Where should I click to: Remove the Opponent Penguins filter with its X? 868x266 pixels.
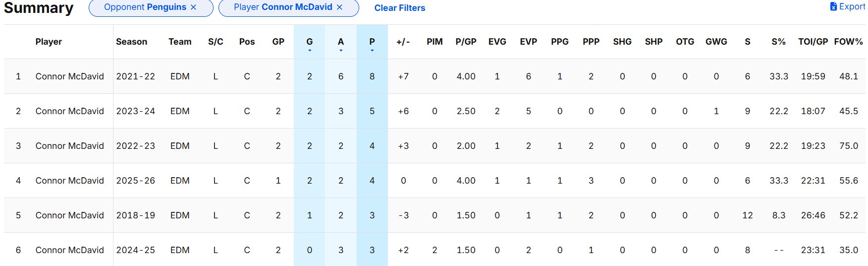[193, 7]
